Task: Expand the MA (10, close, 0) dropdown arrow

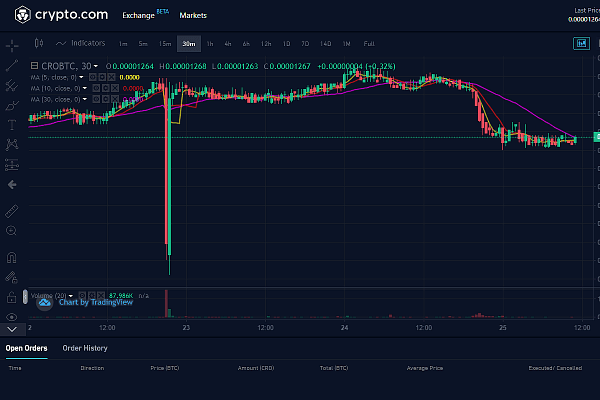Action: pos(85,88)
